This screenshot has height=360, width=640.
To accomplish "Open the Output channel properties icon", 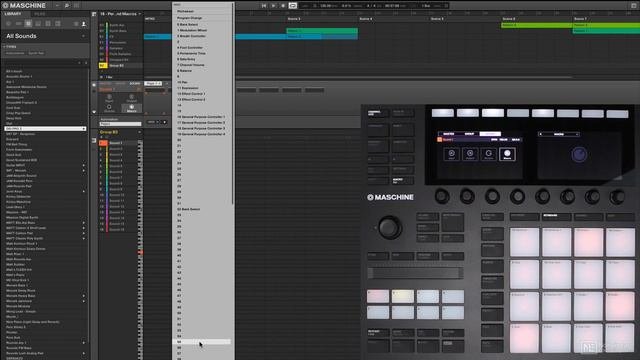I will (131, 98).
